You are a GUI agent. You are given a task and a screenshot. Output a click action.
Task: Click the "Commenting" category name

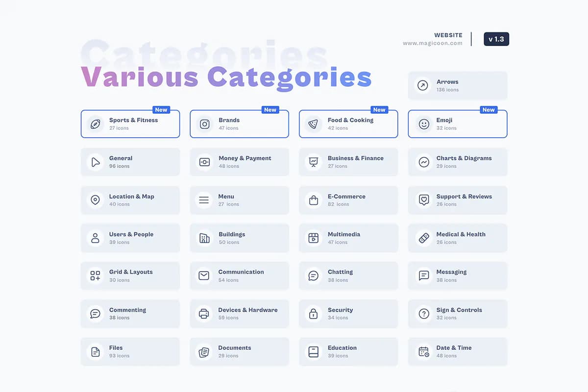tap(127, 310)
